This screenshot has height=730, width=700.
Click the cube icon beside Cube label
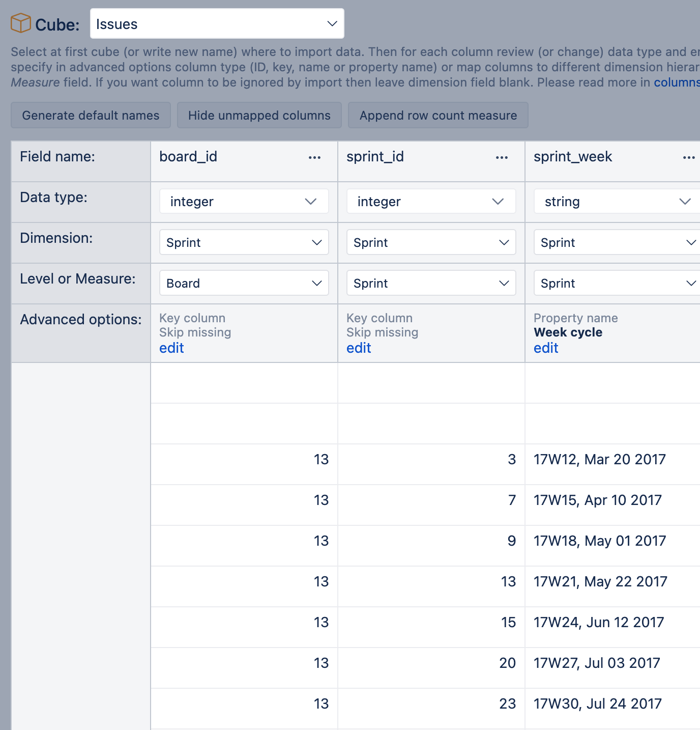tap(21, 23)
